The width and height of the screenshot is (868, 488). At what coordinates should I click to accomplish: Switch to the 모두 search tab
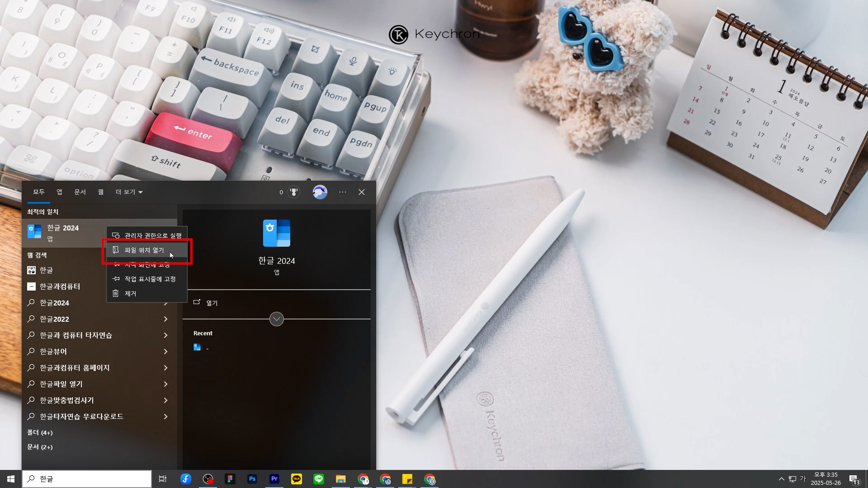39,192
